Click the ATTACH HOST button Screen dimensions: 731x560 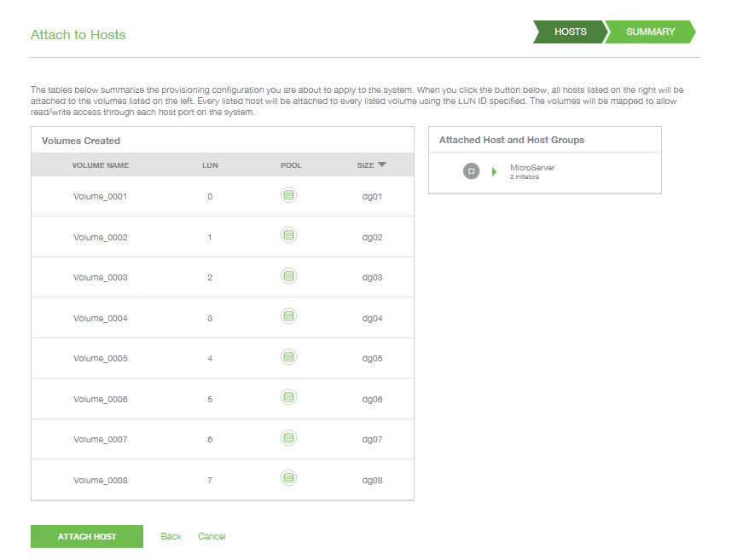(87, 536)
